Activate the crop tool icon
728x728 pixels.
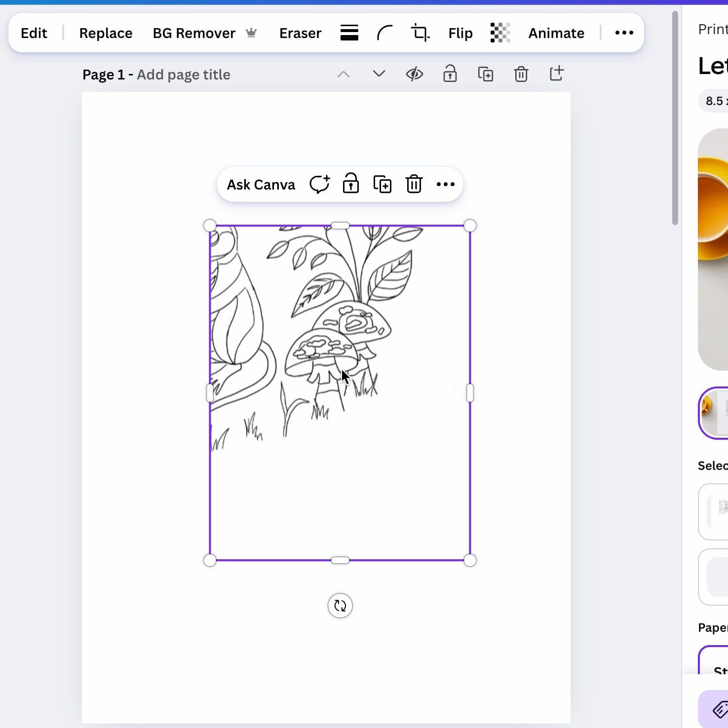click(x=421, y=33)
